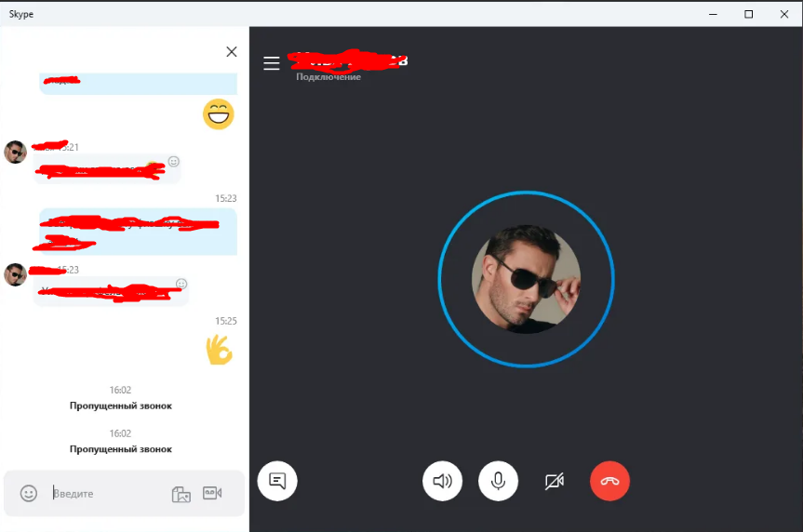This screenshot has width=803, height=532.
Task: Mute the microphone
Action: point(498,481)
